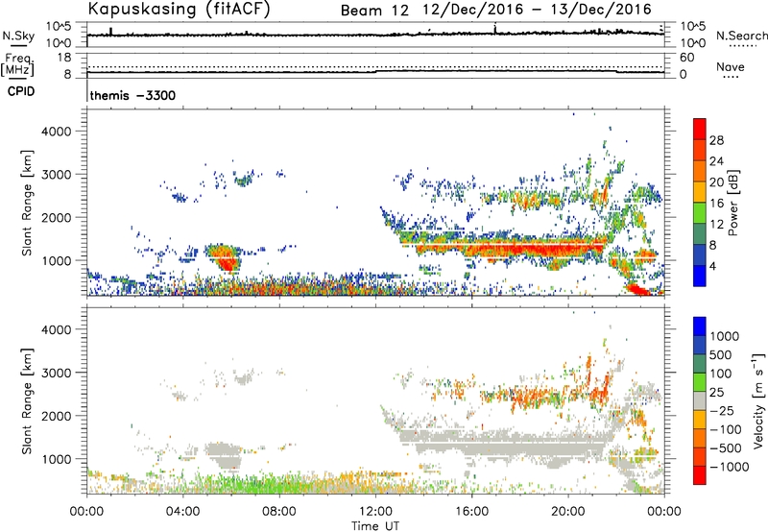The height and width of the screenshot is (532, 768).
Task: Click the '16' power colorbar label
Action: pos(716,204)
